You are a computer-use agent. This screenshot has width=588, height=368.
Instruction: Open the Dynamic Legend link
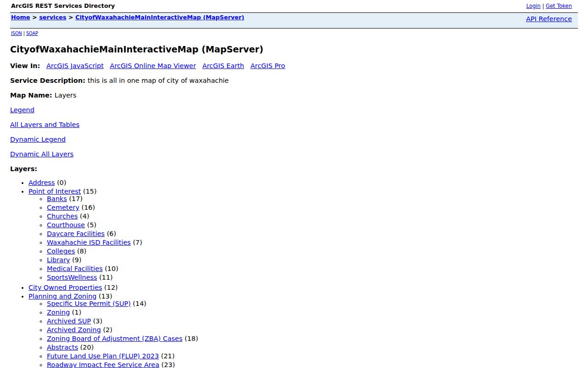coord(38,139)
